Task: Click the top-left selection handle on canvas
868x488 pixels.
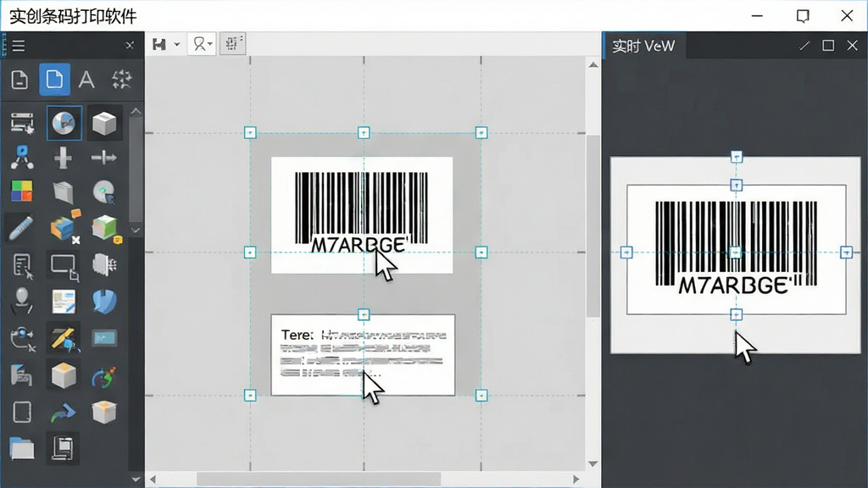Action: coord(250,133)
